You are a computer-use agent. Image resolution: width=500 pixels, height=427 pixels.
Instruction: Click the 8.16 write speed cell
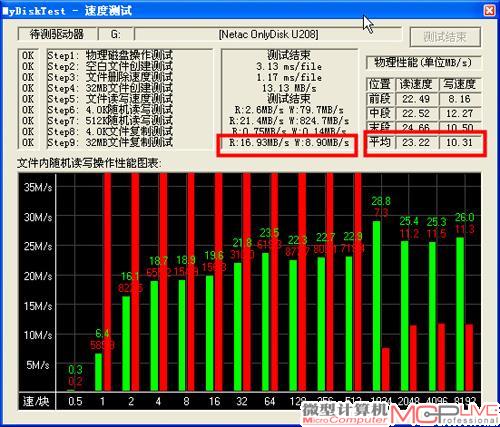(x=459, y=99)
